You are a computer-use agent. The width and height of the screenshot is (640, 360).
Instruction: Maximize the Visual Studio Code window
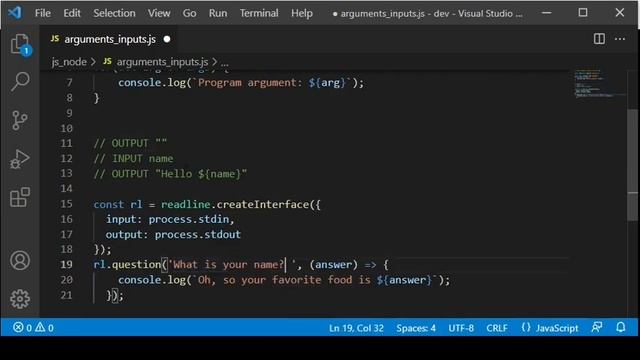(583, 13)
